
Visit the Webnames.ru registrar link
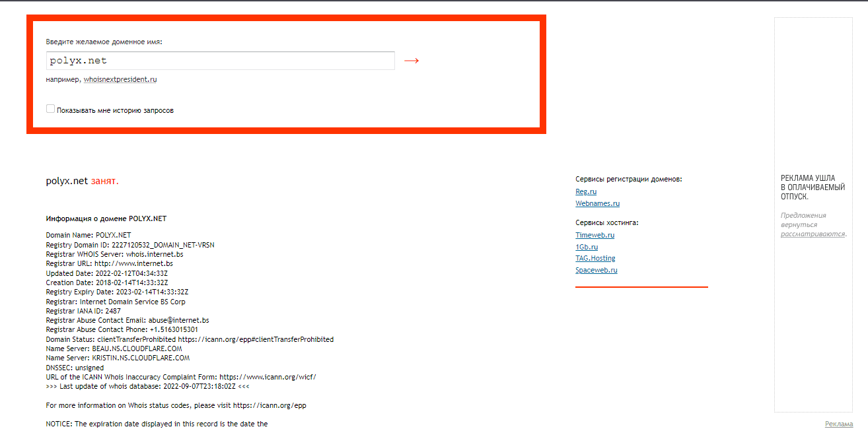tap(597, 203)
